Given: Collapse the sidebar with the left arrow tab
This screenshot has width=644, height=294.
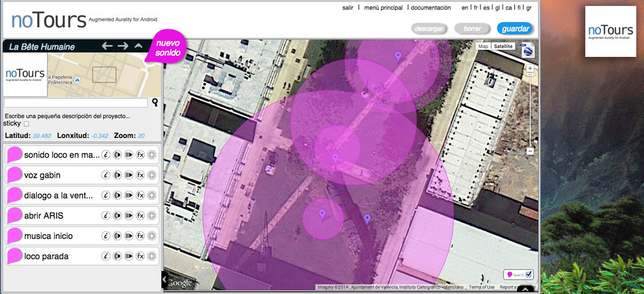Looking at the screenshot, I should (165, 280).
